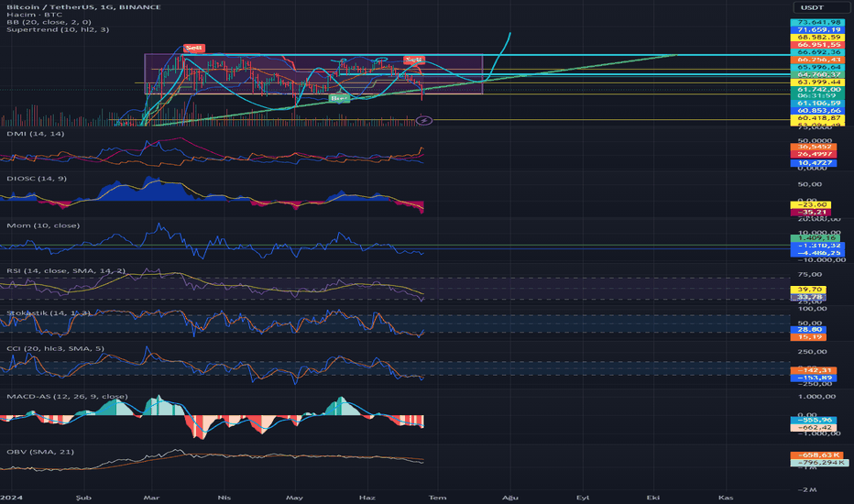Viewport: 854px width, 504px height.
Task: Click the Momentum value label -4.486,25
Action: pyautogui.click(x=817, y=253)
